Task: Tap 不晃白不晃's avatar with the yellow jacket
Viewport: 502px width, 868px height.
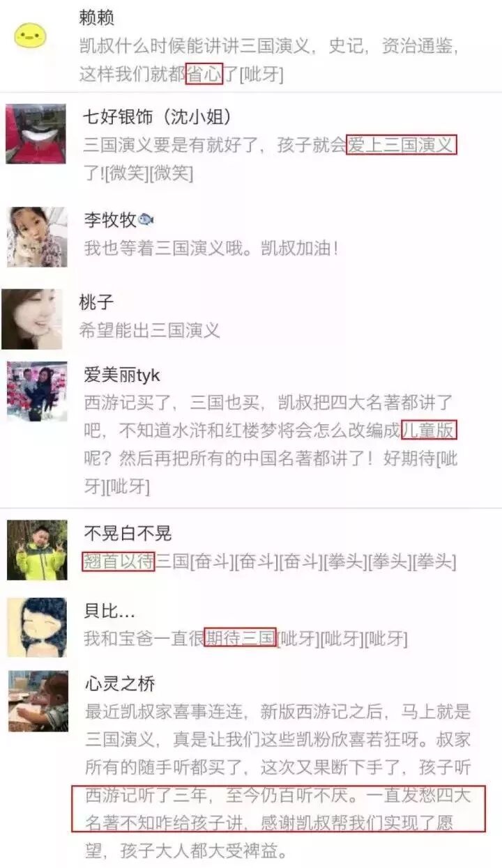Action: 37,550
